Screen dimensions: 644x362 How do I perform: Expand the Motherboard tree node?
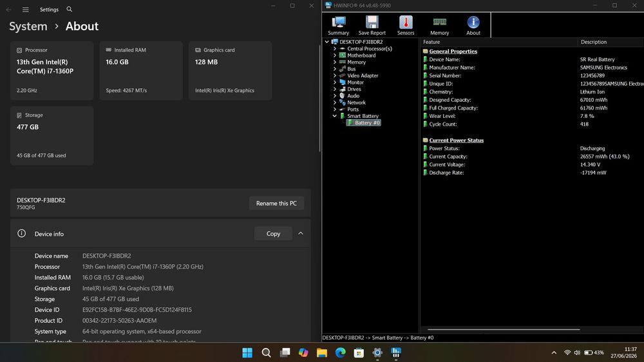click(x=335, y=55)
